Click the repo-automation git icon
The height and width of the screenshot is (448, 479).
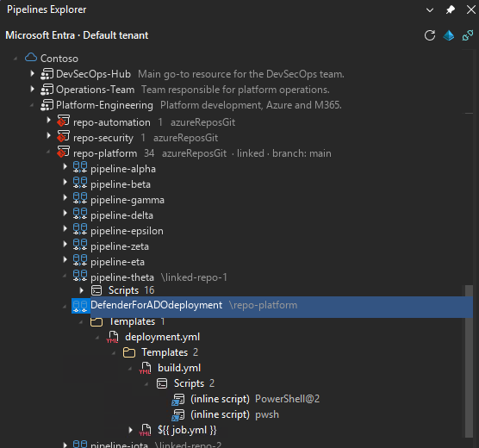pyautogui.click(x=63, y=121)
